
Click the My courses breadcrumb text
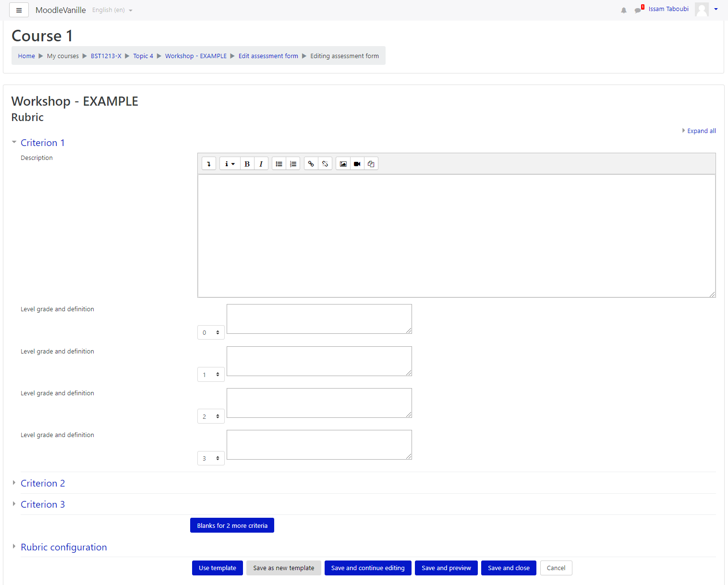pyautogui.click(x=63, y=56)
